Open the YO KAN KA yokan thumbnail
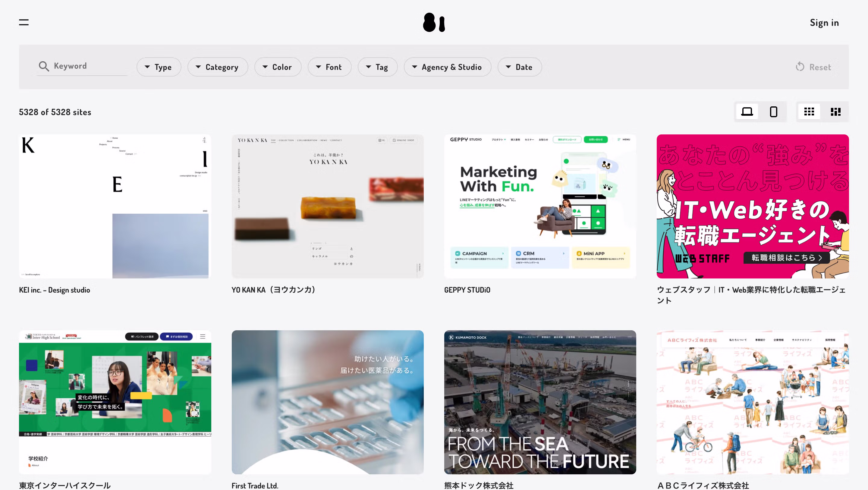This screenshot has width=868, height=490. point(328,206)
